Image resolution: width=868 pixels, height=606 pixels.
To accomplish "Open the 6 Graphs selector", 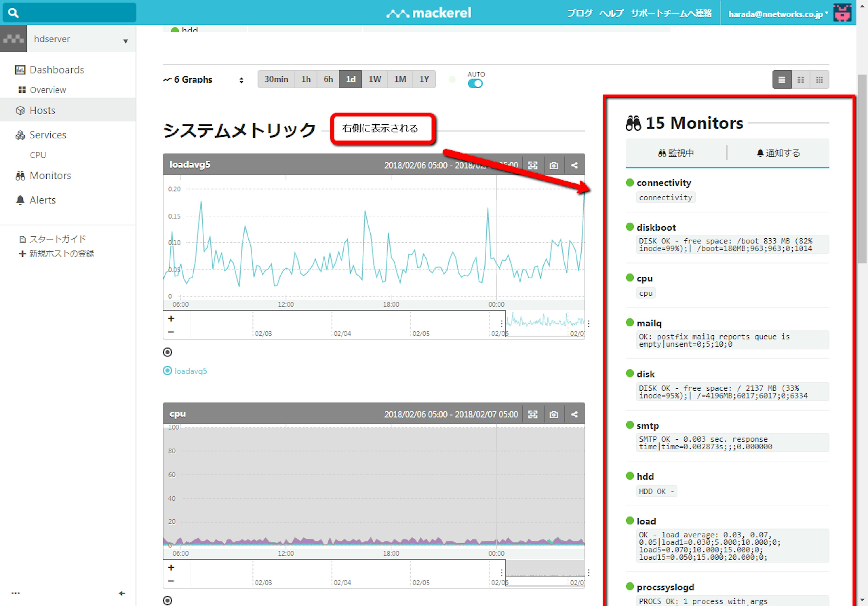I will point(203,80).
